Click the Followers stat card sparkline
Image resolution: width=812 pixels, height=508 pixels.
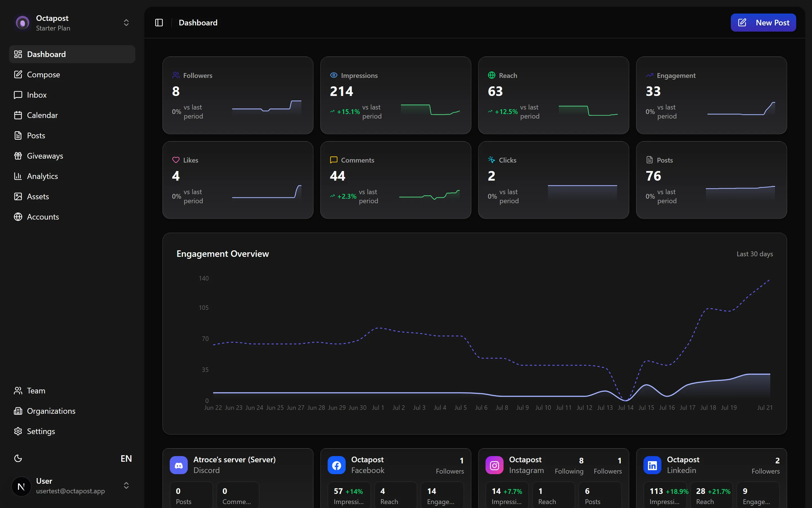[267, 108]
